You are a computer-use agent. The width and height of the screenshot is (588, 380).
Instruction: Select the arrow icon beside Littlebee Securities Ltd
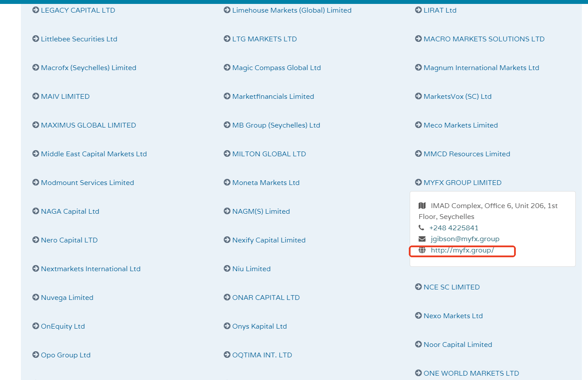[36, 39]
